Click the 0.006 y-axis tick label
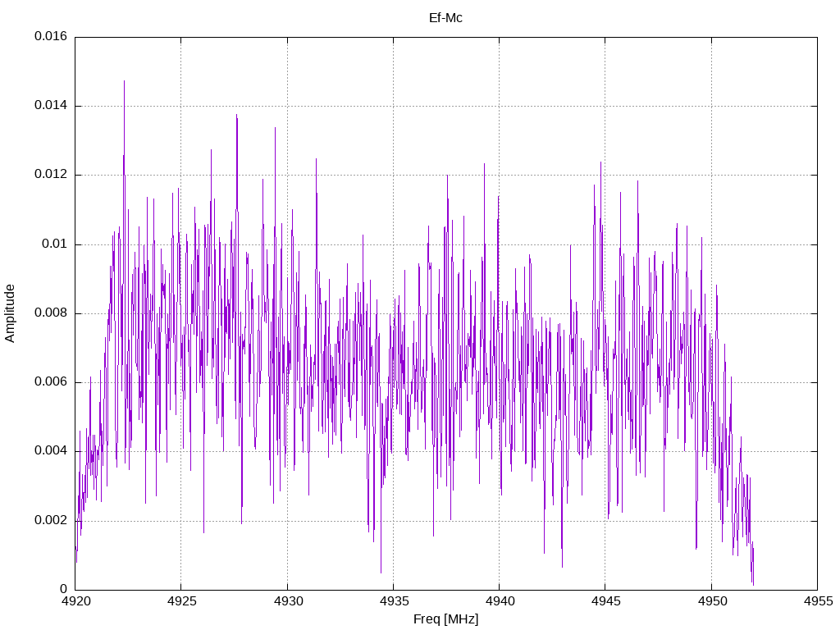Viewport: 840px width, 630px height. click(51, 382)
